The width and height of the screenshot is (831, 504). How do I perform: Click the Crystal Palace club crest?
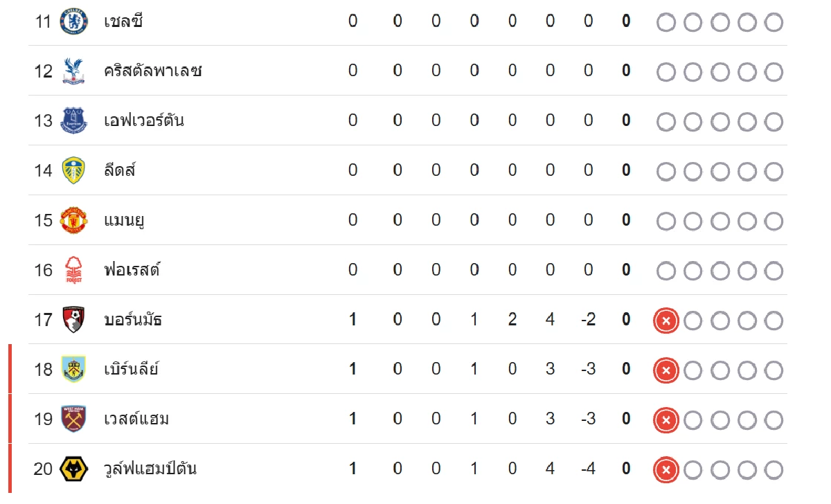tap(73, 71)
